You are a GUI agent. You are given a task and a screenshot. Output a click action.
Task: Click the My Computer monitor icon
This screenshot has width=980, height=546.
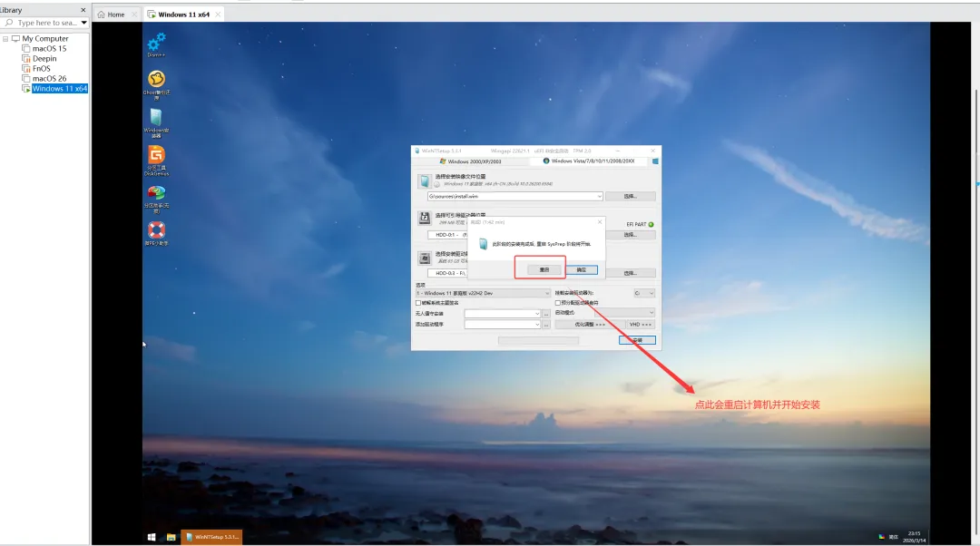coord(15,38)
